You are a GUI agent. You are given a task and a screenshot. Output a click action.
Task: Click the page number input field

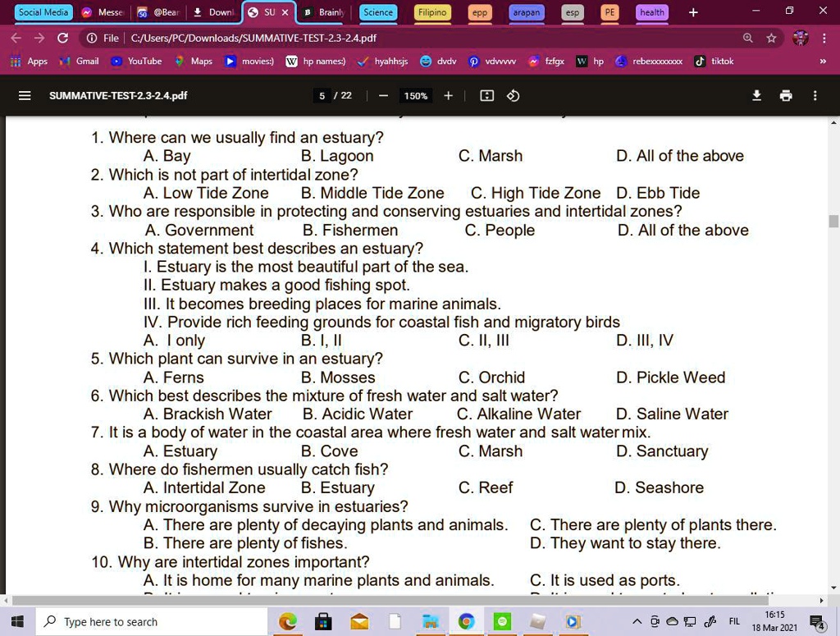[x=322, y=95]
